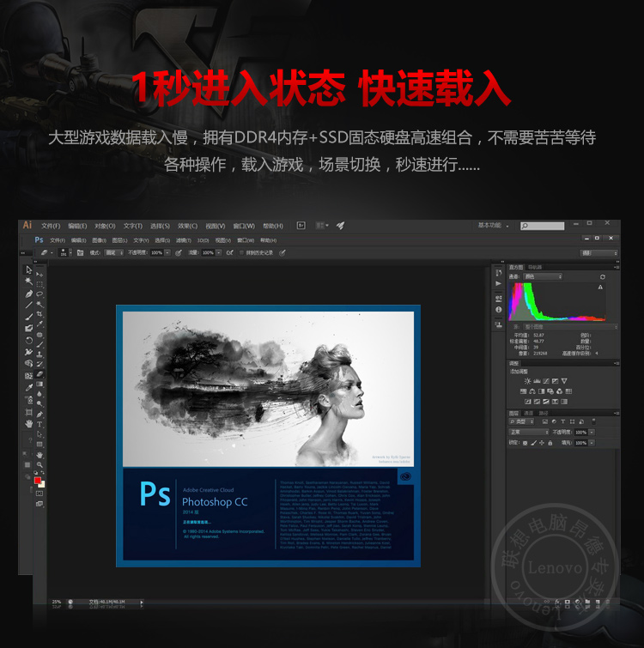Viewport: 644px width, 648px height.
Task: Select Photoshop's Quick Selection tool
Action: point(39,304)
